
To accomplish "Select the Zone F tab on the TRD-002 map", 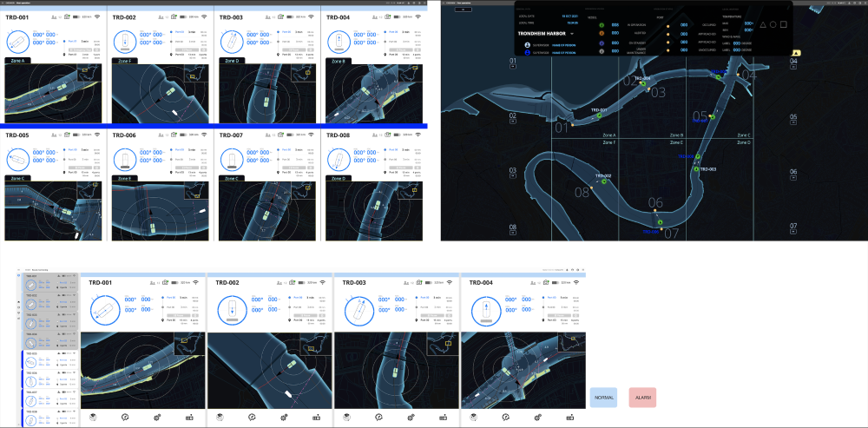I will point(124,61).
